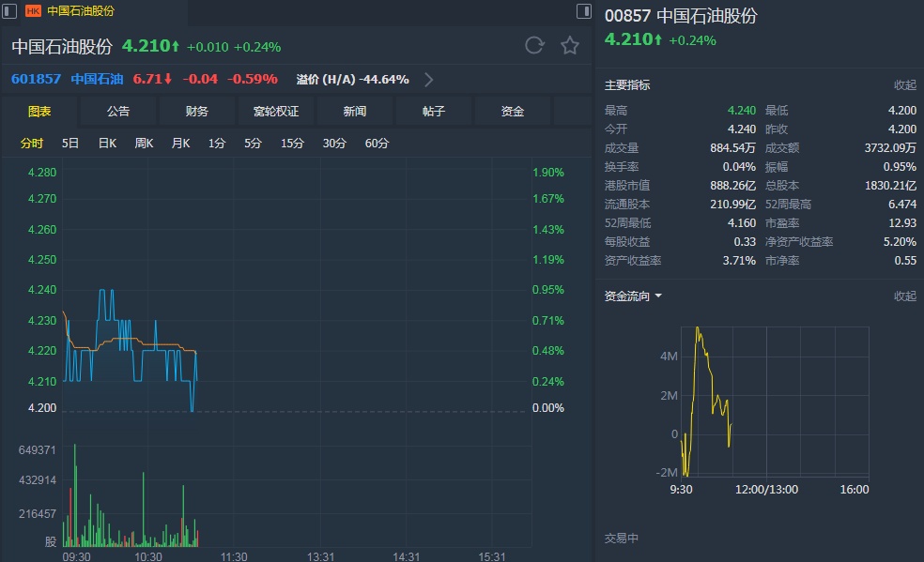
Task: Switch to the 图表 tab
Action: [39, 112]
